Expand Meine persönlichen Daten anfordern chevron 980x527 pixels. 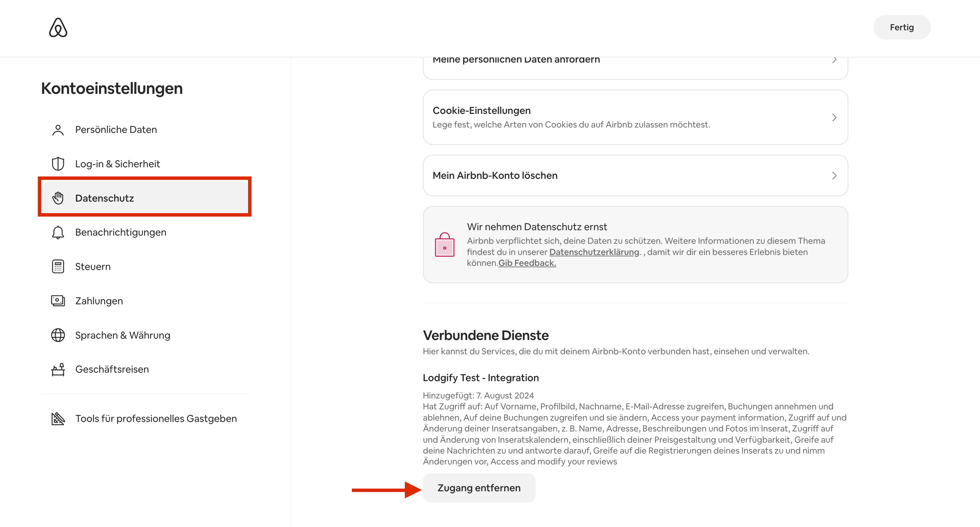click(834, 61)
